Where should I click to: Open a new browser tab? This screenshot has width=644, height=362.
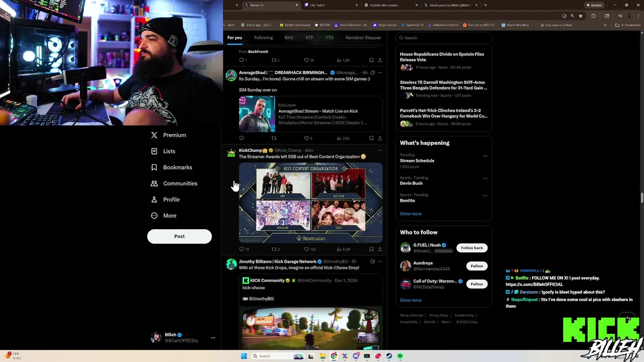485,5
